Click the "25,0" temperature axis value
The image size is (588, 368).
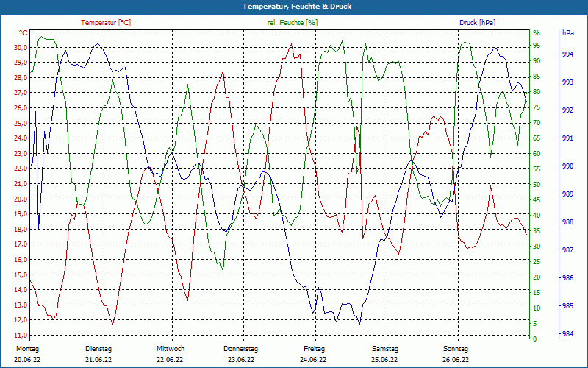click(21, 123)
